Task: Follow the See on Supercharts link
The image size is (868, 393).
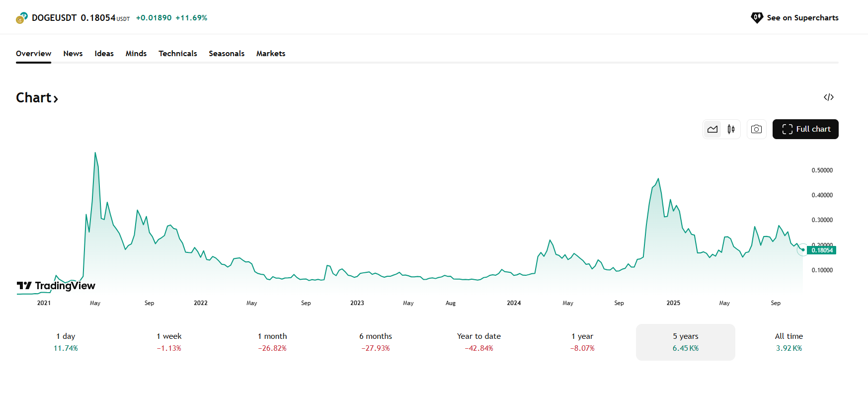Action: pos(802,18)
